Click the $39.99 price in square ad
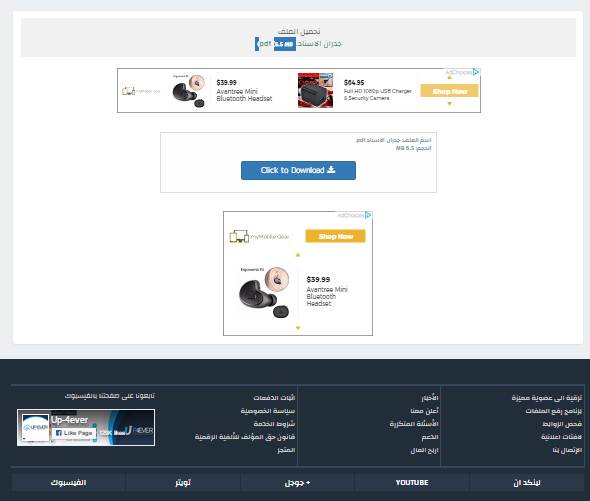Image resolution: width=590 pixels, height=501 pixels. (x=318, y=279)
